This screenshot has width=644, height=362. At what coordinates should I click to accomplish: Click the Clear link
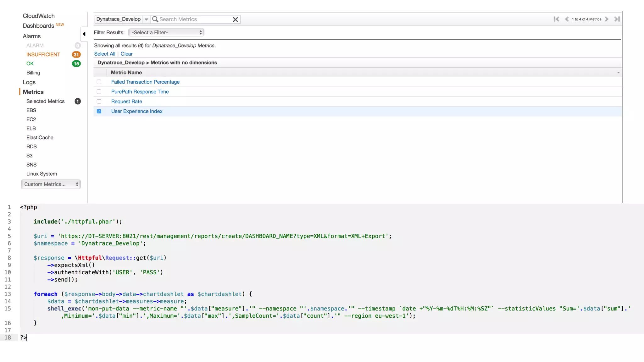pos(126,54)
